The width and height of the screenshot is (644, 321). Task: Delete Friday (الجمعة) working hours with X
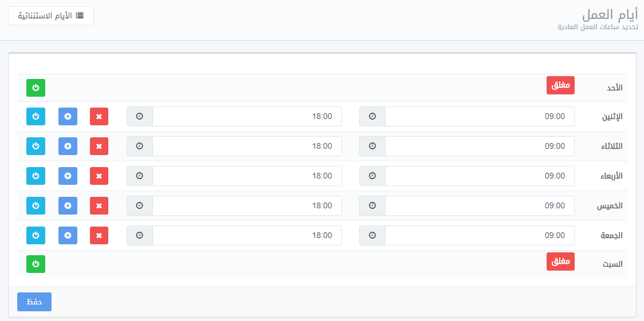point(99,235)
